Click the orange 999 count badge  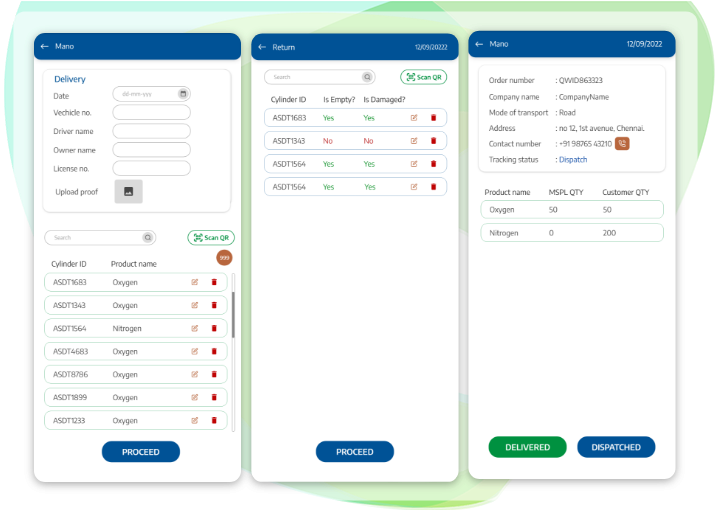click(x=224, y=258)
